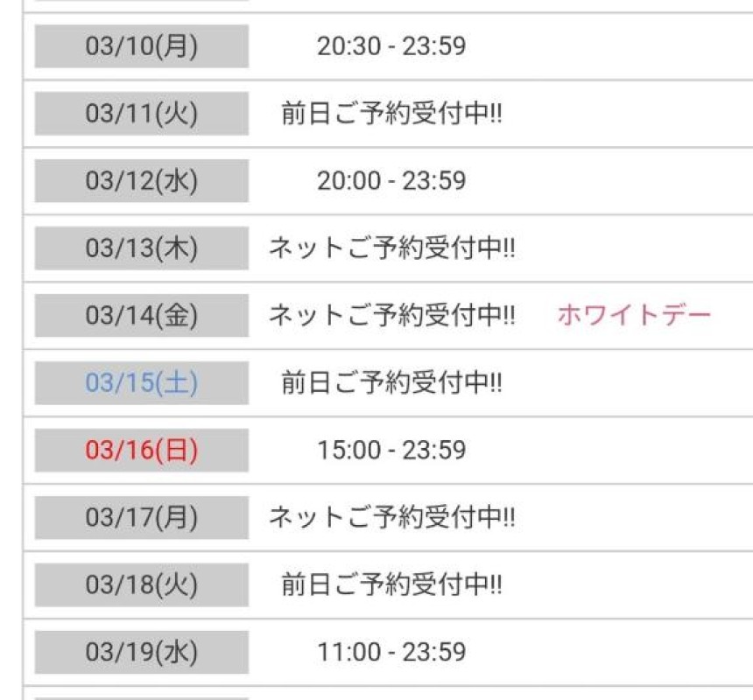Select the 03/12(水) date cell
Screen dimensions: 753x700
(142, 181)
